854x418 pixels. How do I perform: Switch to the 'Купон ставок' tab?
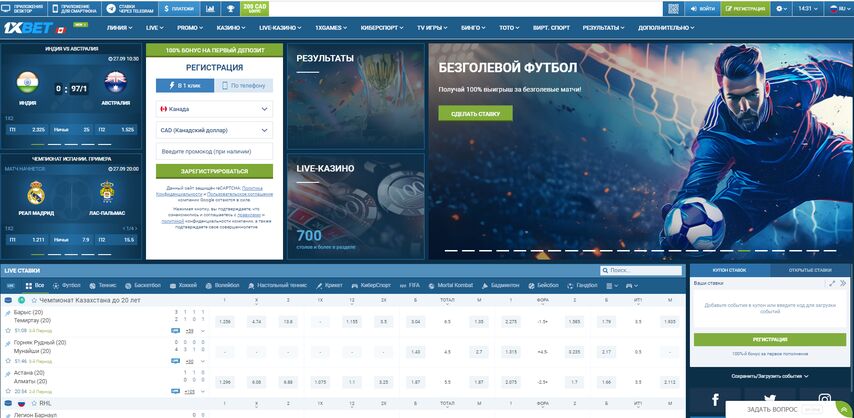tap(730, 270)
